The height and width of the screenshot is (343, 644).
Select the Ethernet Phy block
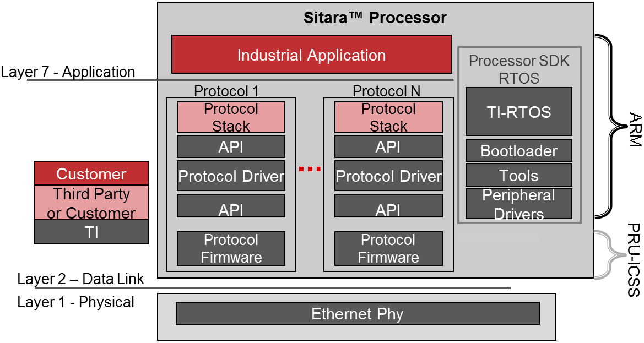coord(358,314)
